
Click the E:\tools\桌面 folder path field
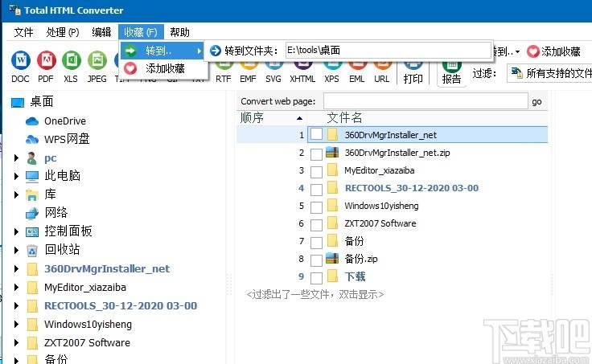pyautogui.click(x=388, y=50)
